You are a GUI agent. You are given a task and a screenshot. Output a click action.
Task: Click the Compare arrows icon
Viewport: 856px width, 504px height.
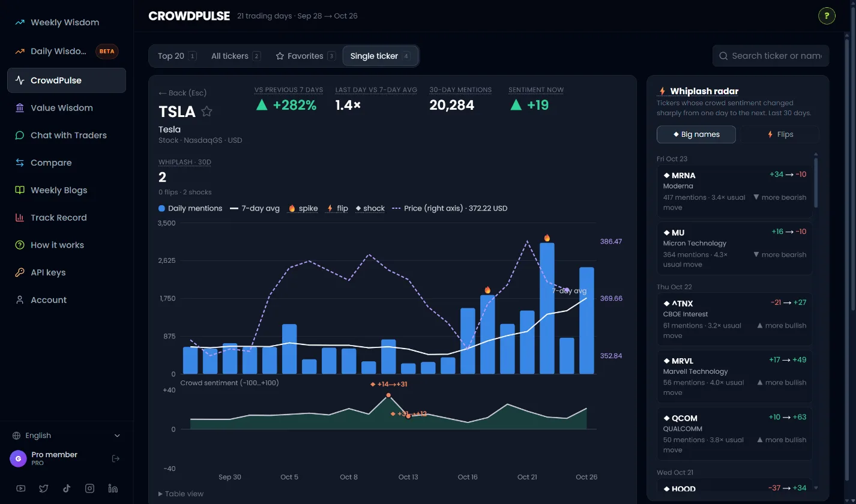pos(20,163)
